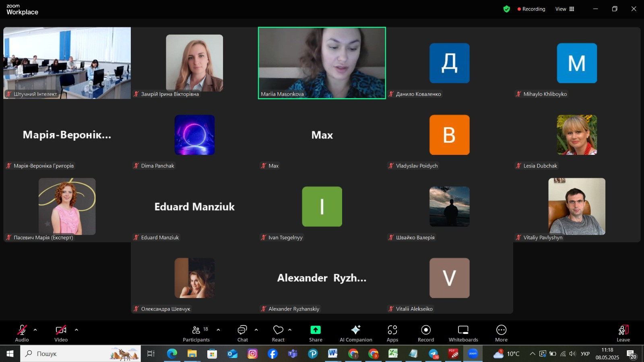Click Vitalii Alekseiko's brown V avatar
Image resolution: width=644 pixels, height=362 pixels.
pos(450,278)
